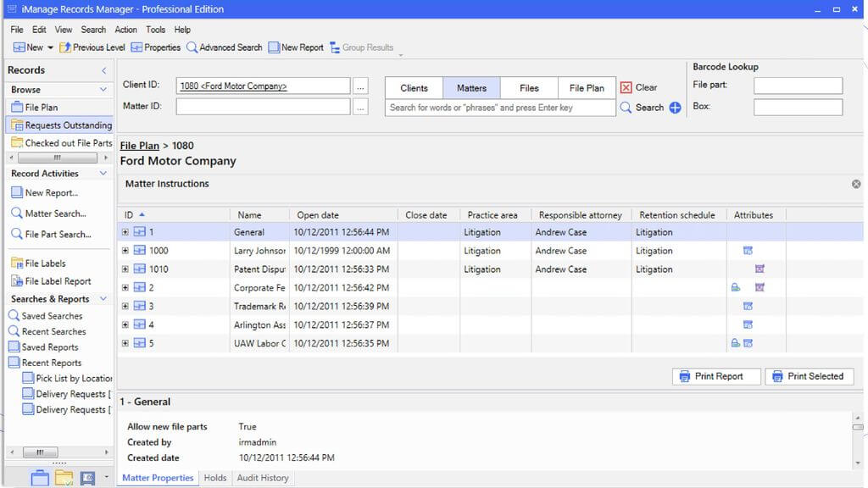This screenshot has height=488, width=868.
Task: Click the blue plus icon beside Search
Action: 675,108
